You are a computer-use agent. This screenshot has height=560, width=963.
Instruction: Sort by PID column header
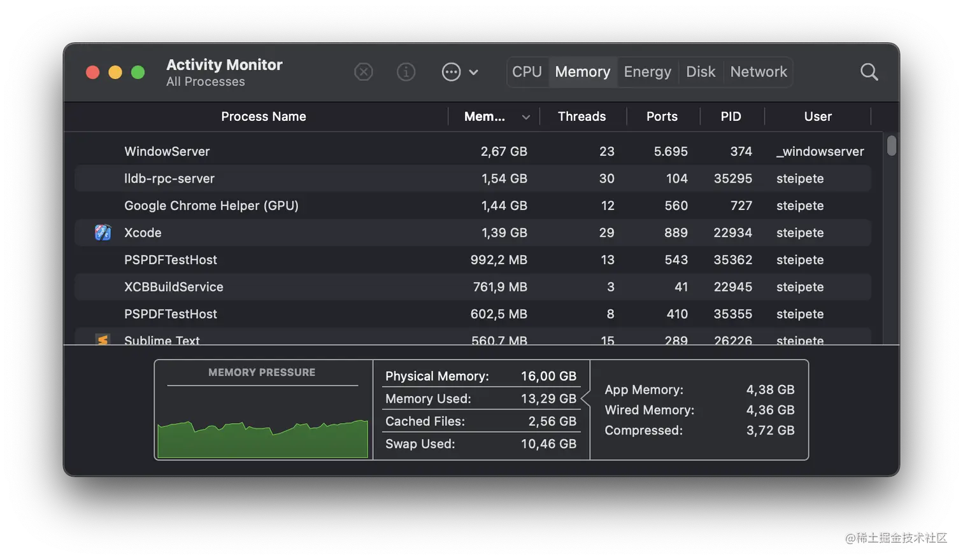click(731, 116)
